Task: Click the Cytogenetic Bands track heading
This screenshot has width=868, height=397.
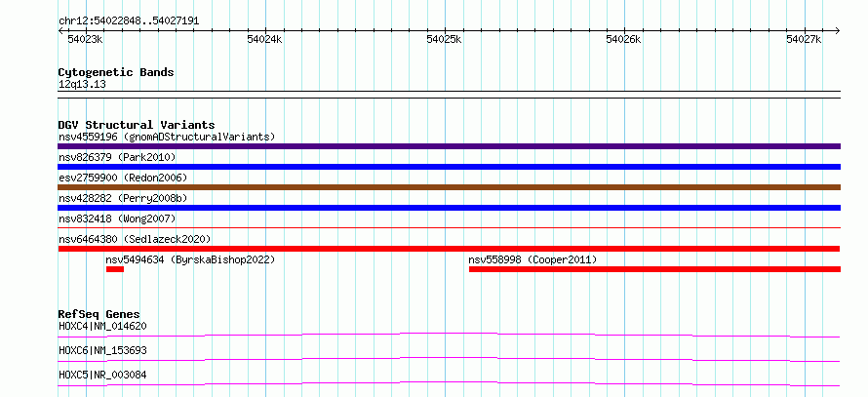Action: tap(116, 72)
